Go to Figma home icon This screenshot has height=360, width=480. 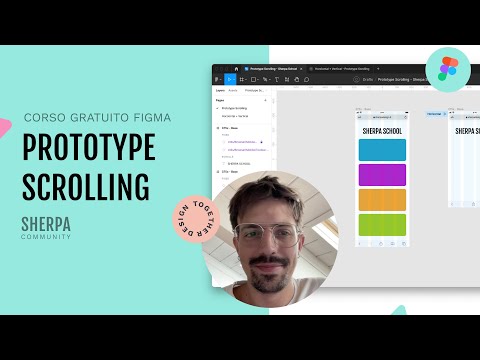[236, 69]
